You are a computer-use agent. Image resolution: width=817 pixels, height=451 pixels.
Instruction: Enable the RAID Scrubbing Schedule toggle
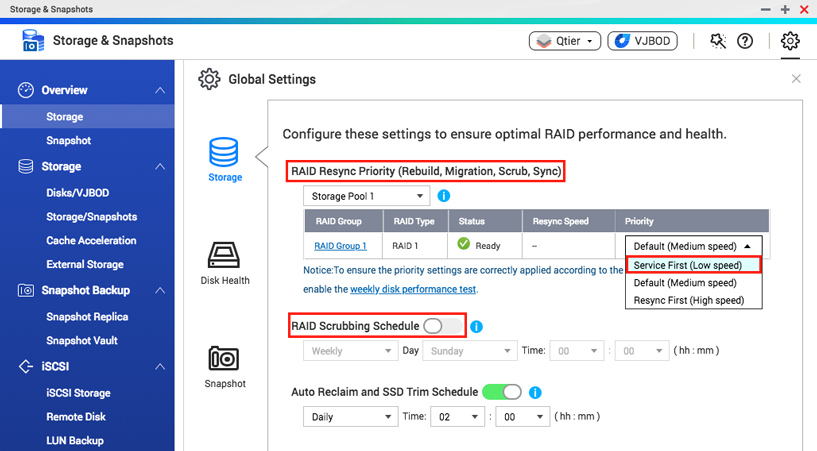click(x=444, y=326)
